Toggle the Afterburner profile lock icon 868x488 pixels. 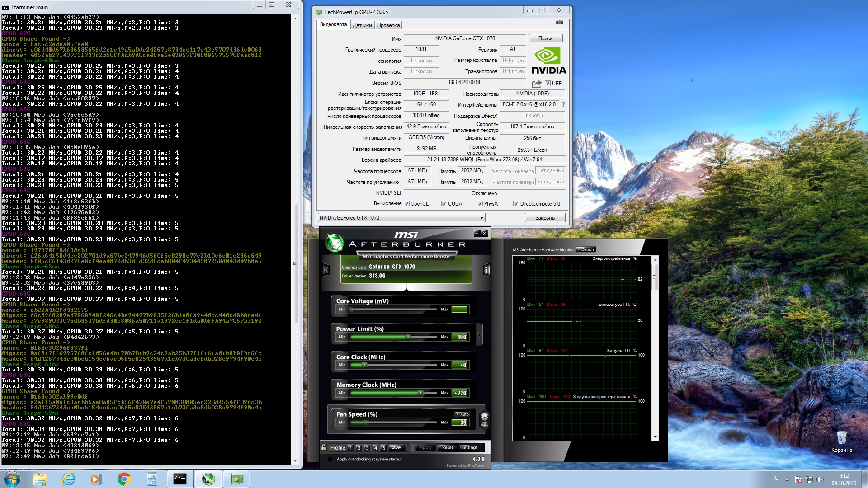[324, 447]
